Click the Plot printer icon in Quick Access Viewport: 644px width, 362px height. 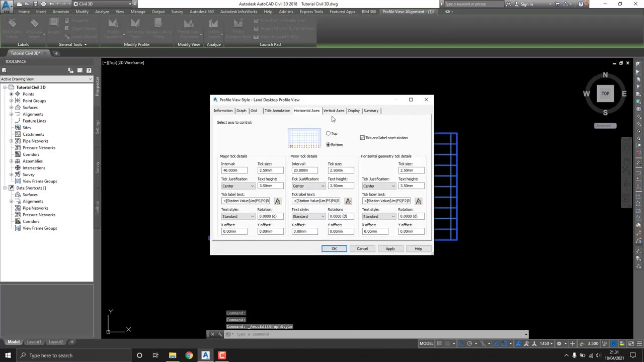click(43, 4)
